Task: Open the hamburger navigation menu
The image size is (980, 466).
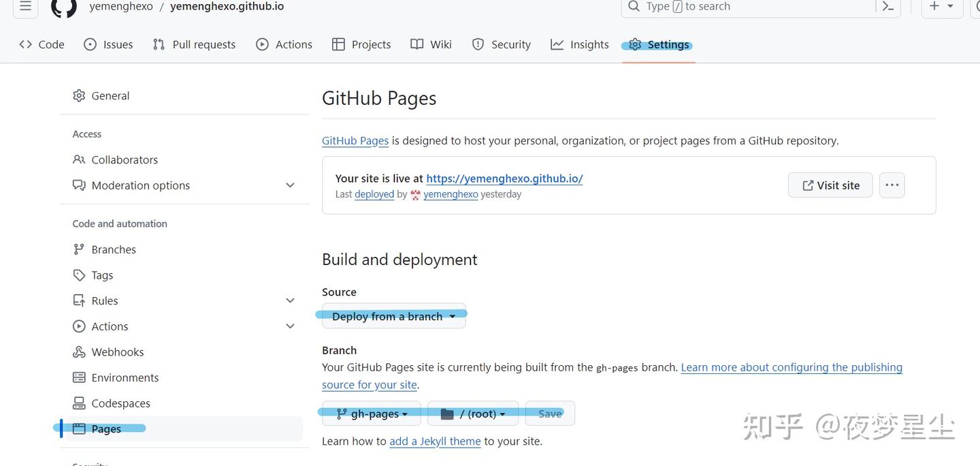Action: click(x=25, y=7)
